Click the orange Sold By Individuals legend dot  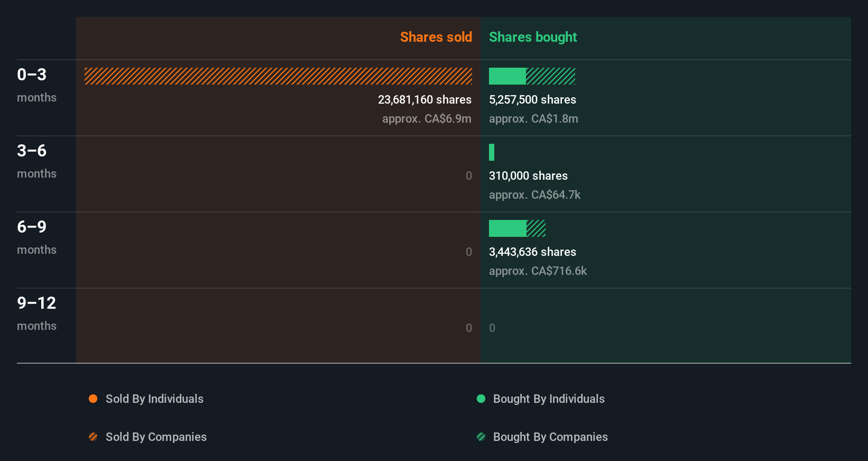click(x=93, y=399)
